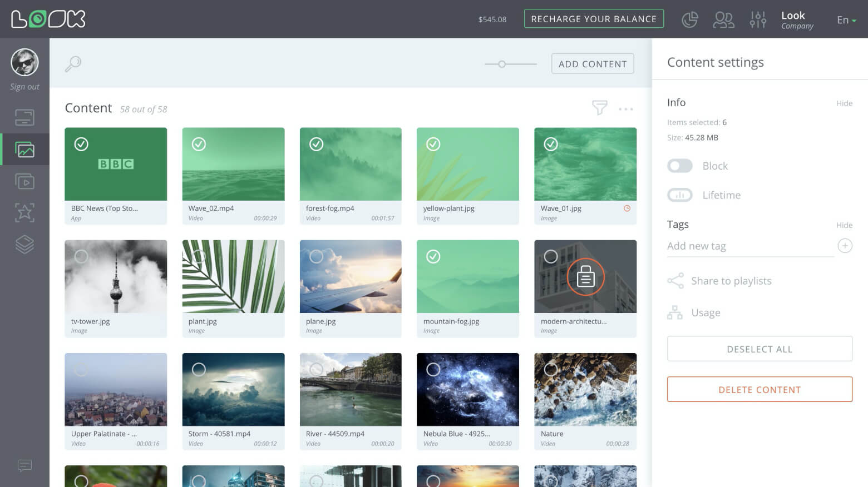The width and height of the screenshot is (868, 487).
Task: Deselect the Wave_02.mp4 checkmark
Action: [199, 144]
